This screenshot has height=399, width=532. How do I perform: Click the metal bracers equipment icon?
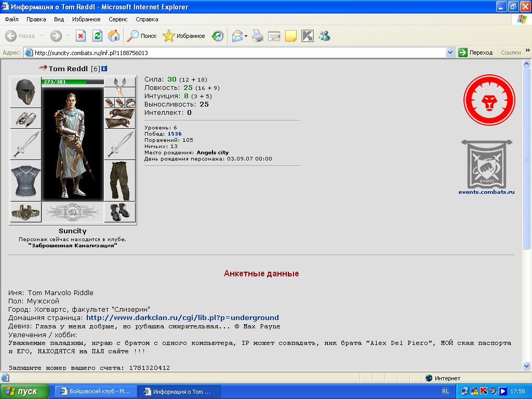tap(25, 118)
